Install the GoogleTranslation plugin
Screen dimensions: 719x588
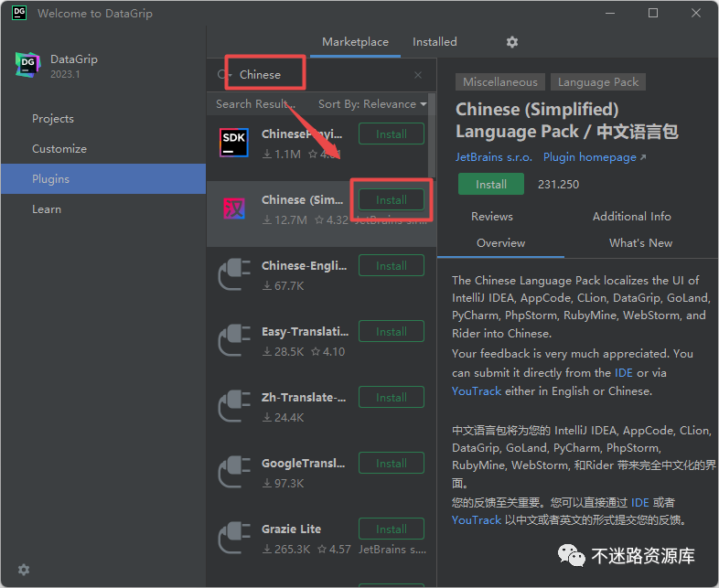click(392, 464)
